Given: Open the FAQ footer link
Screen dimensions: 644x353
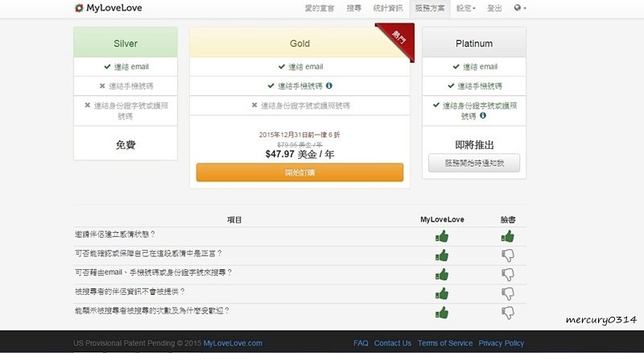Looking at the screenshot, I should point(361,343).
